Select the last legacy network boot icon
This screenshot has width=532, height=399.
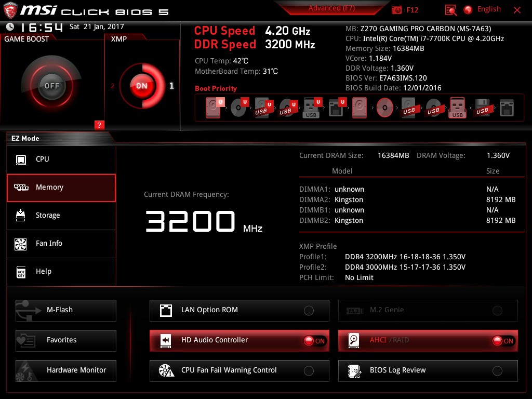[507, 108]
